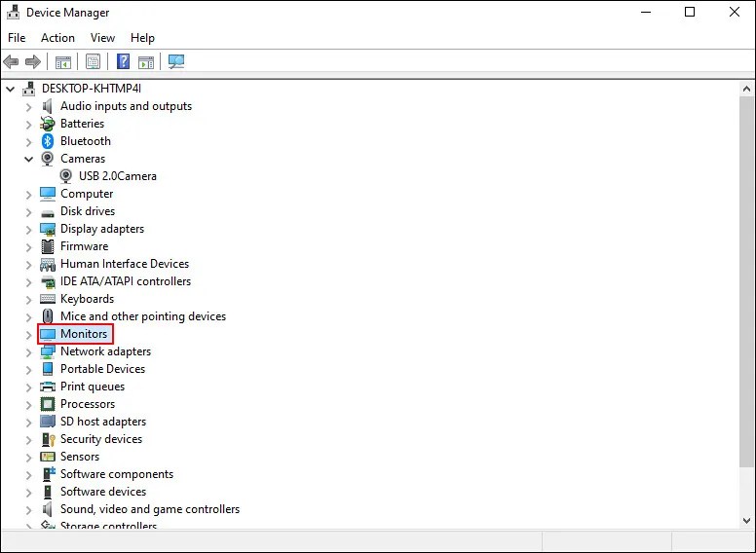Expand the Bluetooth category arrow
The width and height of the screenshot is (756, 553).
click(x=28, y=141)
